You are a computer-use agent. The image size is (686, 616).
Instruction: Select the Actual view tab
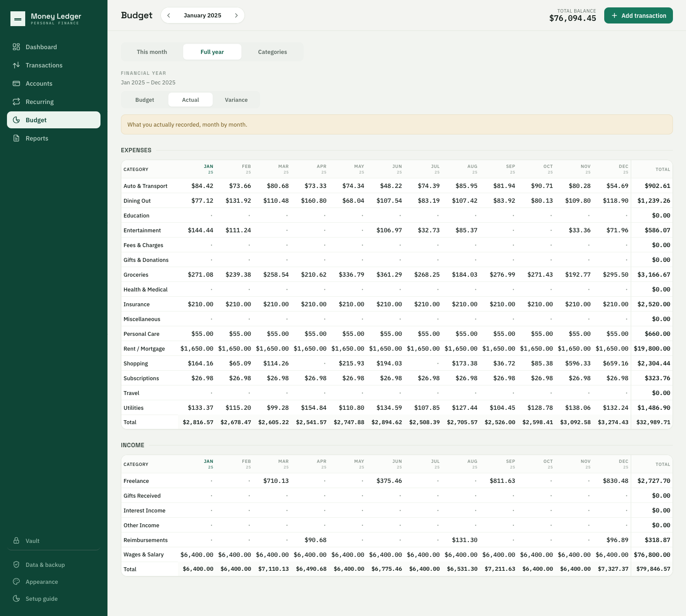pos(191,100)
